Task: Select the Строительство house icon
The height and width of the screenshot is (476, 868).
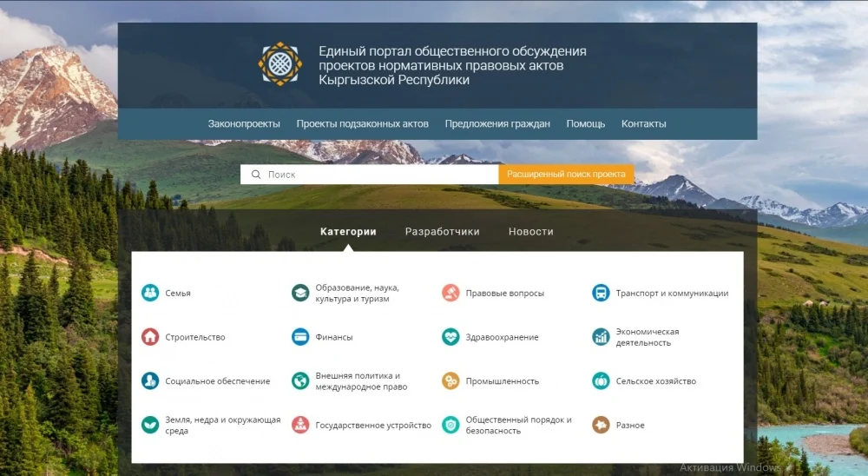Action: pos(150,337)
